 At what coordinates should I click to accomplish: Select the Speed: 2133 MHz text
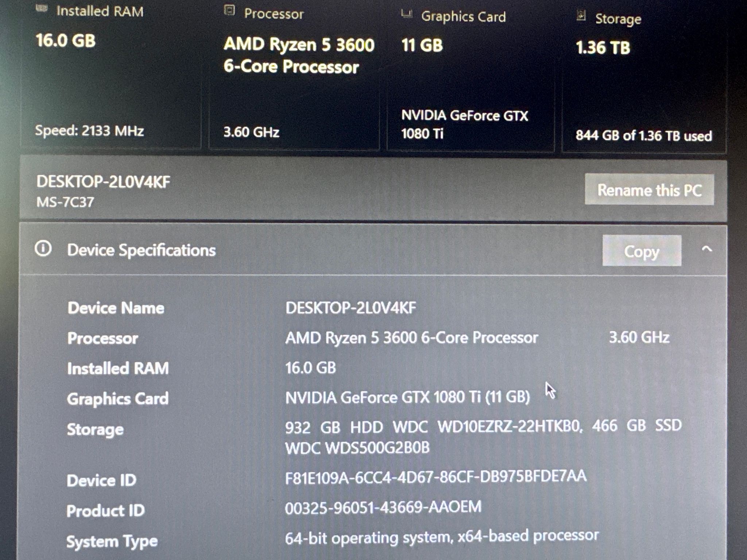click(x=89, y=131)
